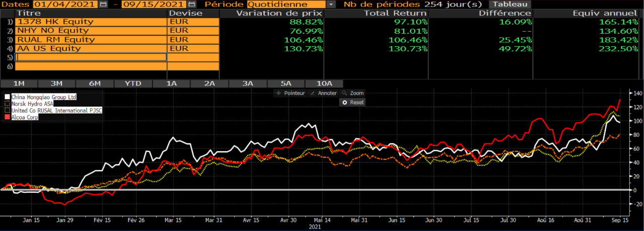This screenshot has height=231, width=644.
Task: Click the Quotidienne period field
Action: point(286,4)
